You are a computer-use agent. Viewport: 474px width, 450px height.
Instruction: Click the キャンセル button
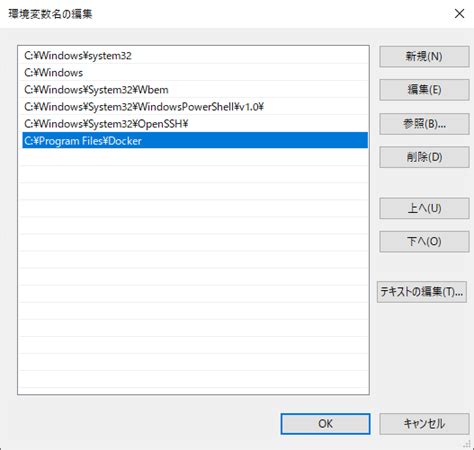point(424,424)
